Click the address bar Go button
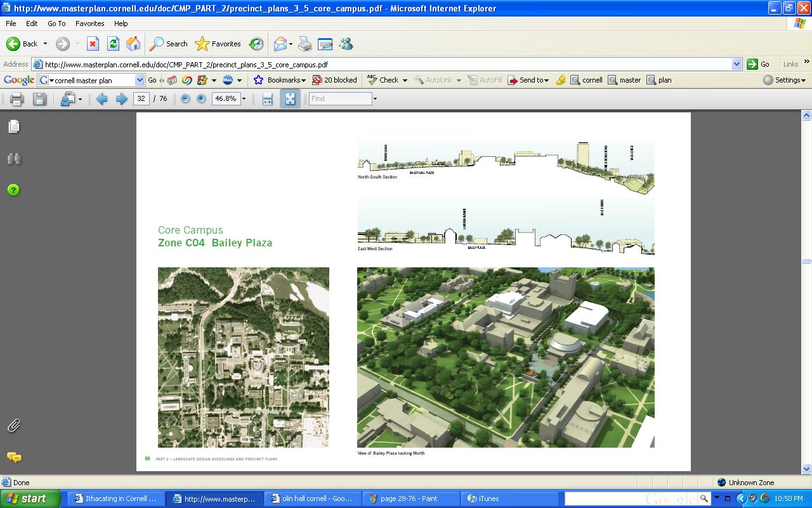This screenshot has height=508, width=812. (x=759, y=64)
